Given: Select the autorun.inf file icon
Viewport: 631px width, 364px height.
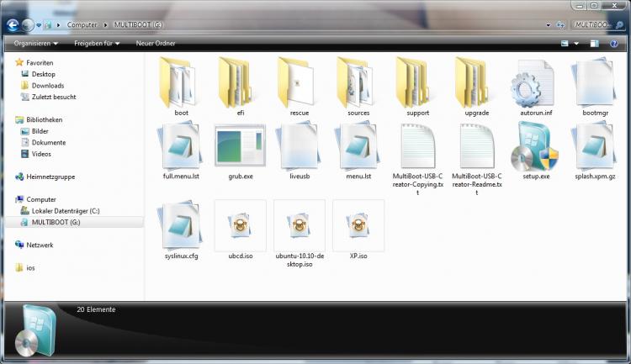Looking at the screenshot, I should 535,85.
